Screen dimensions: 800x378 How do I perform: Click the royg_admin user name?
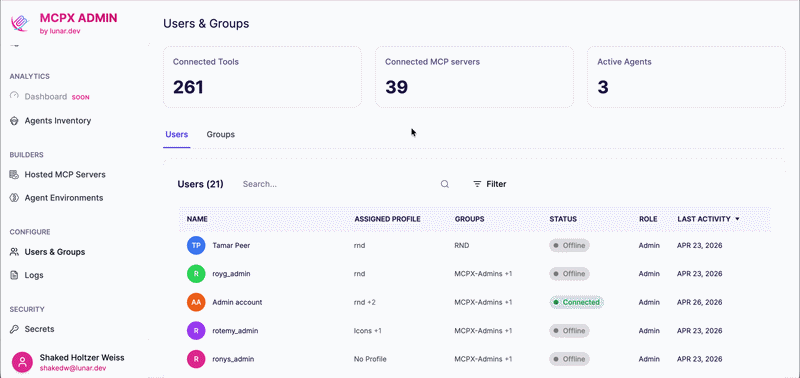click(231, 274)
